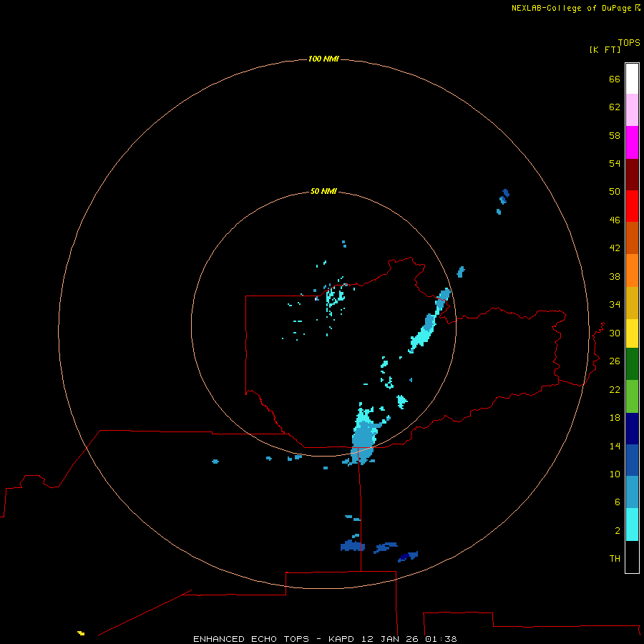
Task: Click the medium blue legend swatch
Action: (632, 460)
